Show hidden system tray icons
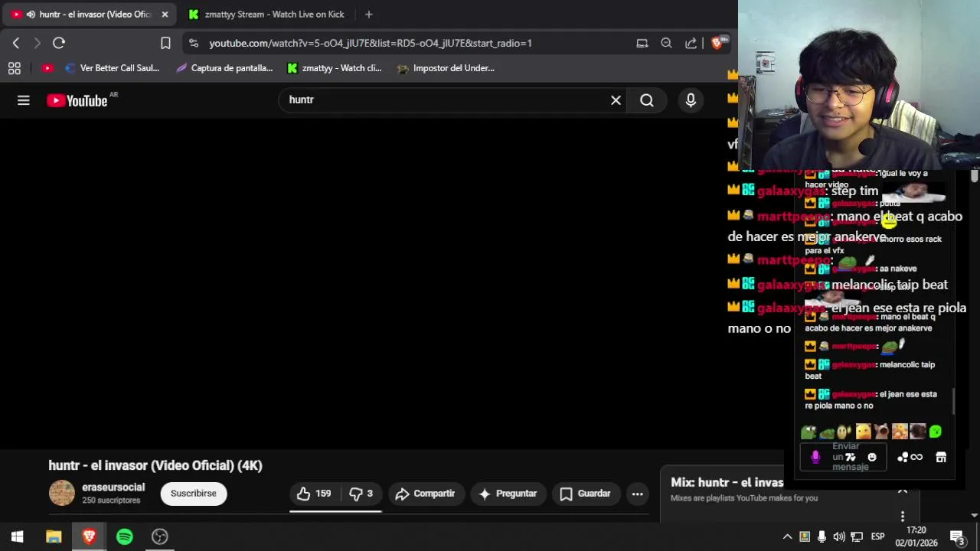 (787, 536)
